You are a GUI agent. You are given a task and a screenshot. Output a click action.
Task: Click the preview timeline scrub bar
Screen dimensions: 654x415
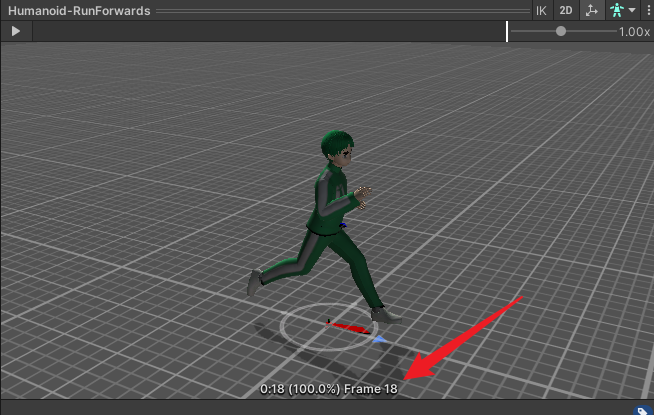(x=270, y=31)
